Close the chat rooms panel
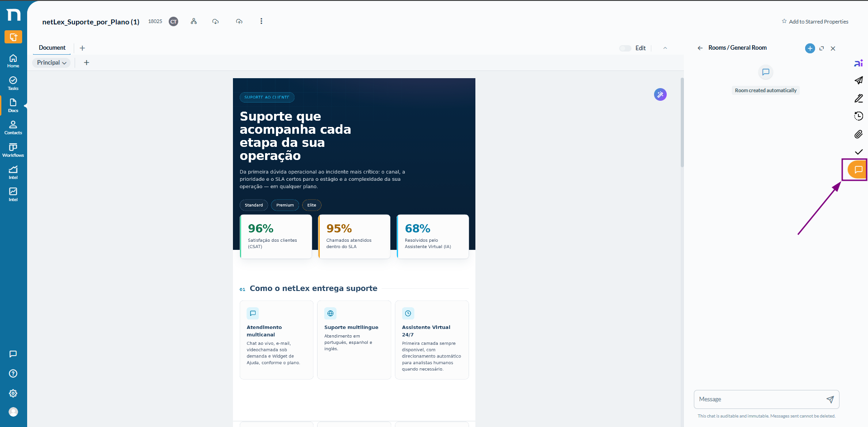Viewport: 868px width, 427px height. pos(833,48)
